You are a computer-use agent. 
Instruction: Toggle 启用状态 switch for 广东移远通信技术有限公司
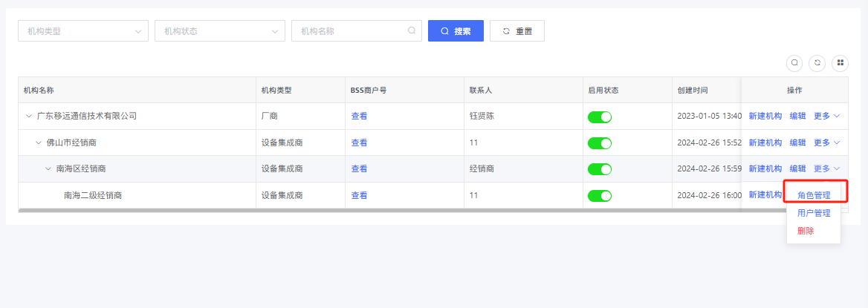[599, 117]
